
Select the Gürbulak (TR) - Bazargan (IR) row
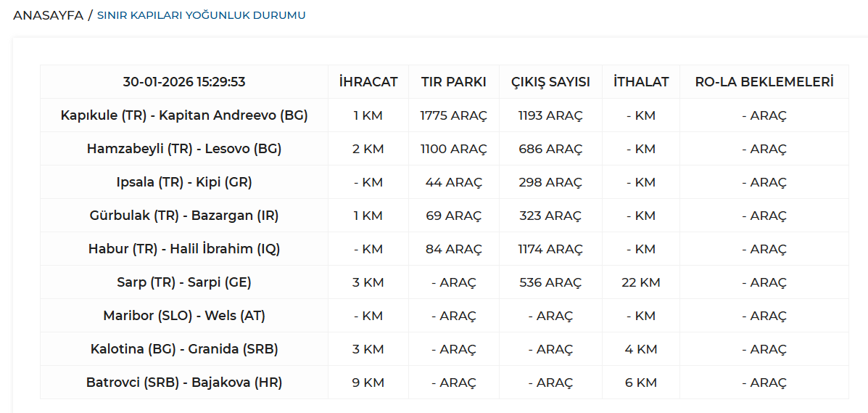tap(184, 216)
